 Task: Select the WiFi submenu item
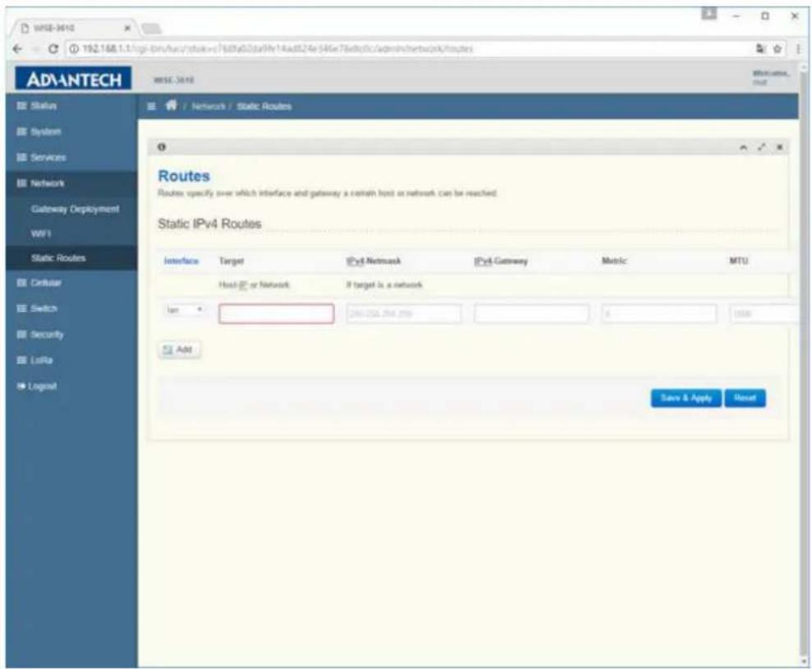pyautogui.click(x=41, y=233)
